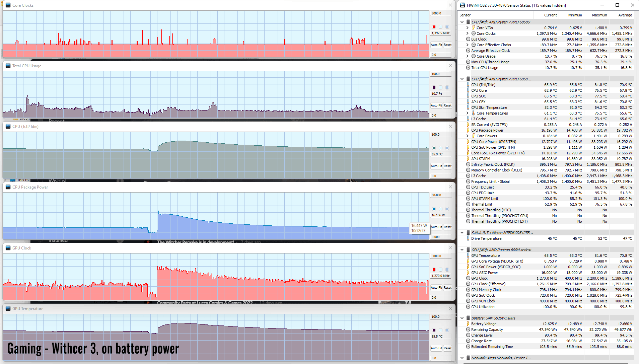
Task: Click the CPU (Tctl/Tdie) thermometer icon
Action: pyautogui.click(x=468, y=85)
